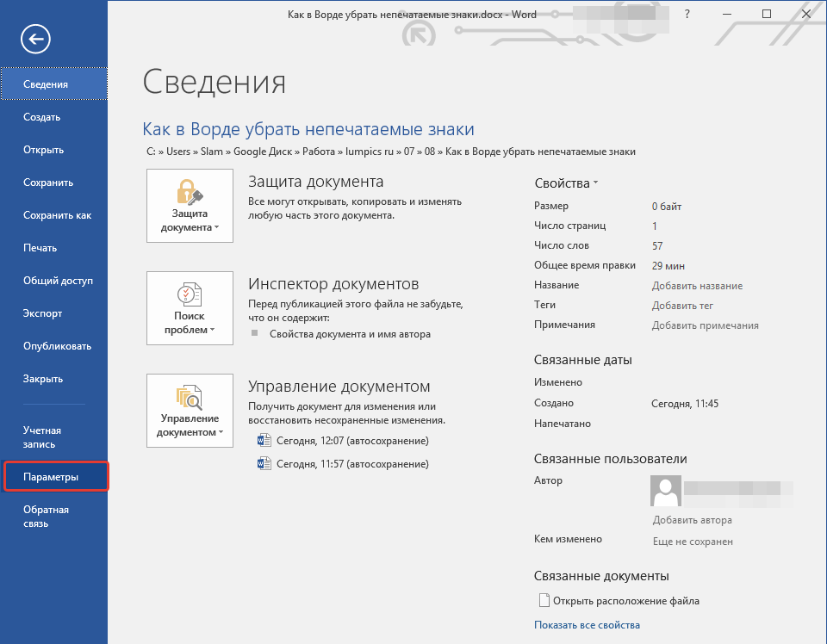Open the 11:57 autosave version entry
This screenshot has height=644, width=827.
point(351,464)
